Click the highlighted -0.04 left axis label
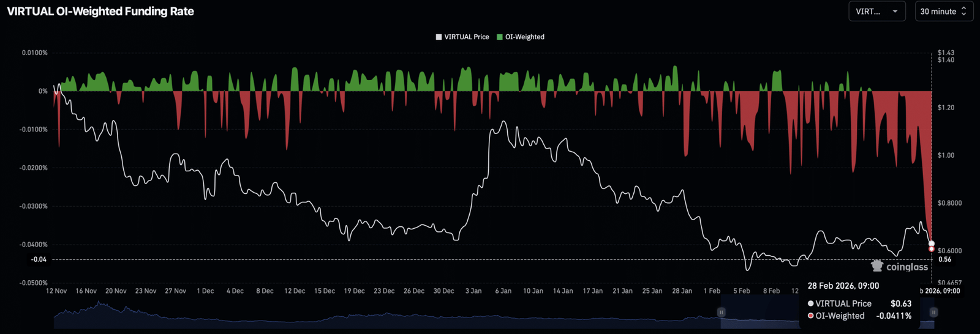980x334 pixels. (x=39, y=259)
